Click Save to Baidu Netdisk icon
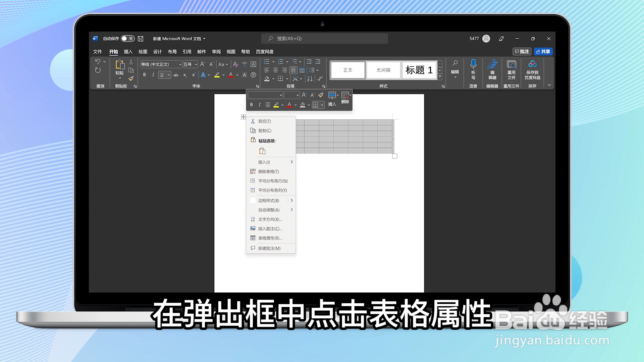 (x=532, y=64)
